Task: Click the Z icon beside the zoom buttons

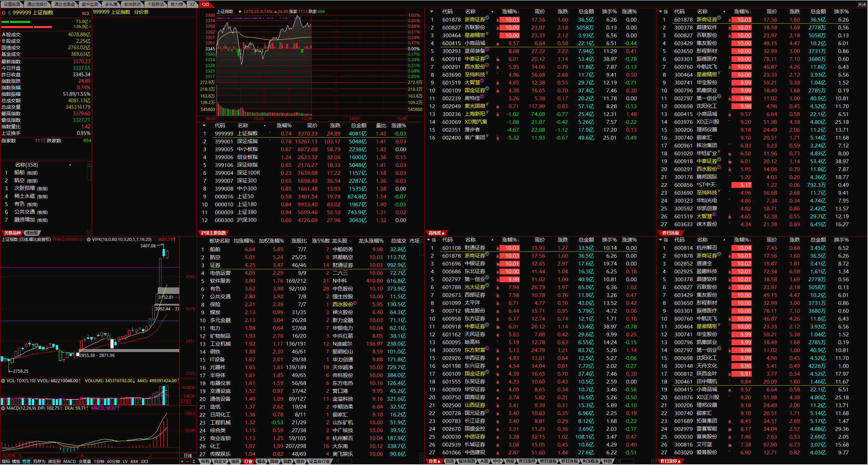Action: pos(194,461)
